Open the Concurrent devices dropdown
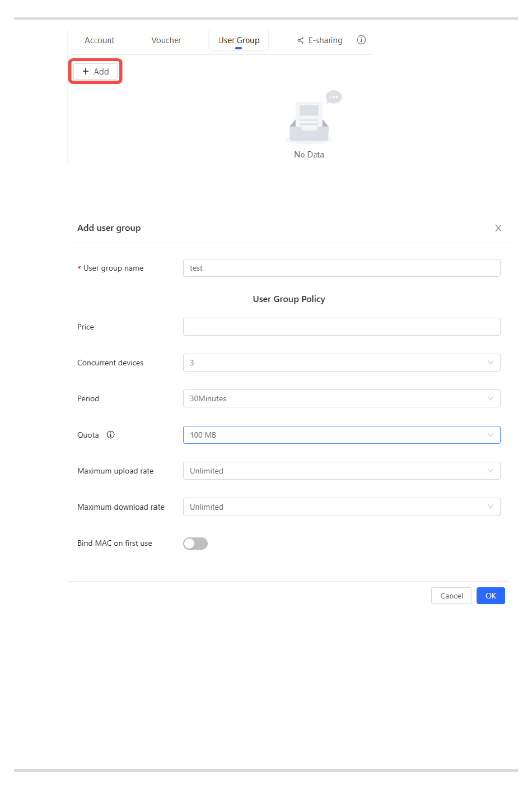Image resolution: width=532 pixels, height=789 pixels. pos(342,363)
